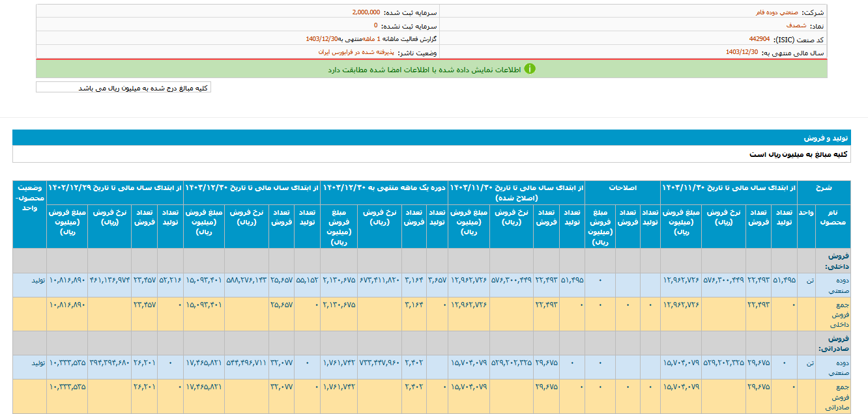The height and width of the screenshot is (414, 868).
Task: Click the اصلاحات column group header
Action: tap(622, 187)
